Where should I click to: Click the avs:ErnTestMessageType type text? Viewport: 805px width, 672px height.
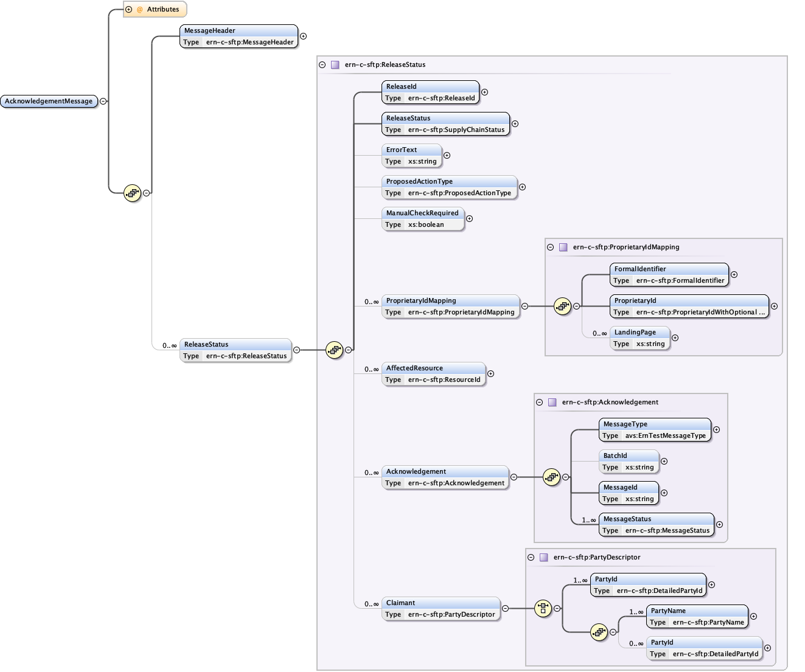[666, 436]
